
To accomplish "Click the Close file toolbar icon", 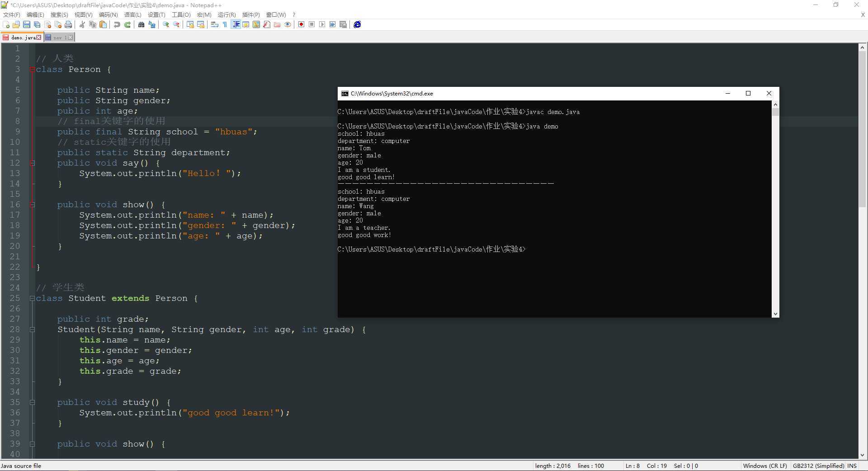I will 47,24.
